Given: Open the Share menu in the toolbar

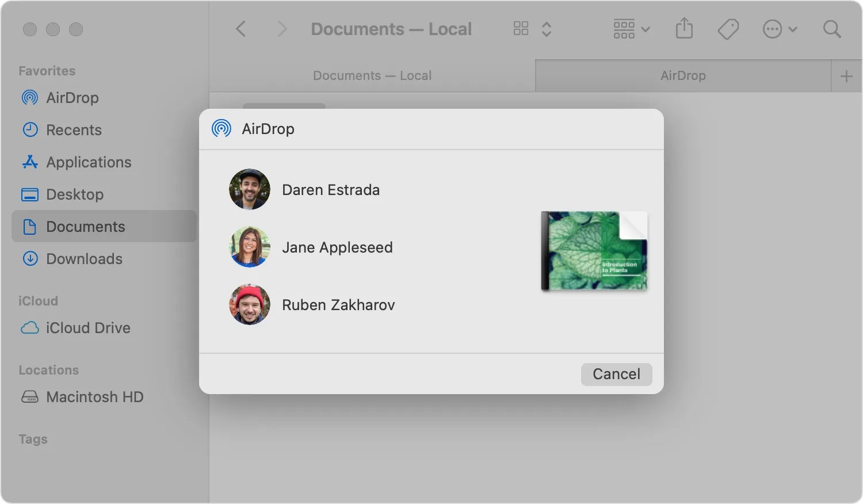Looking at the screenshot, I should pyautogui.click(x=683, y=28).
